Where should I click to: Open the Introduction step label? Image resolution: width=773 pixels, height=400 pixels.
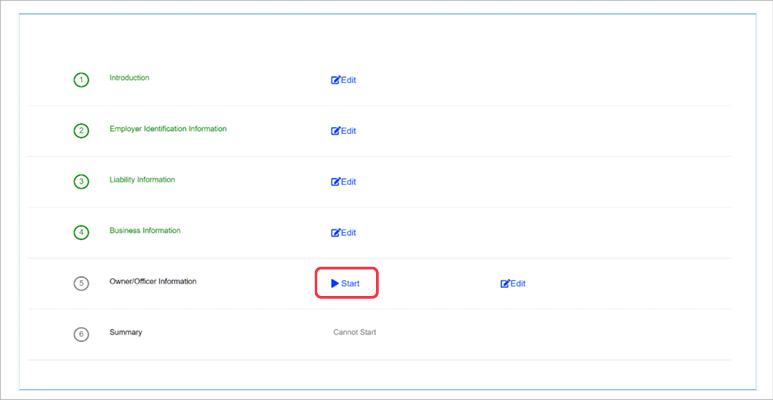(x=129, y=78)
